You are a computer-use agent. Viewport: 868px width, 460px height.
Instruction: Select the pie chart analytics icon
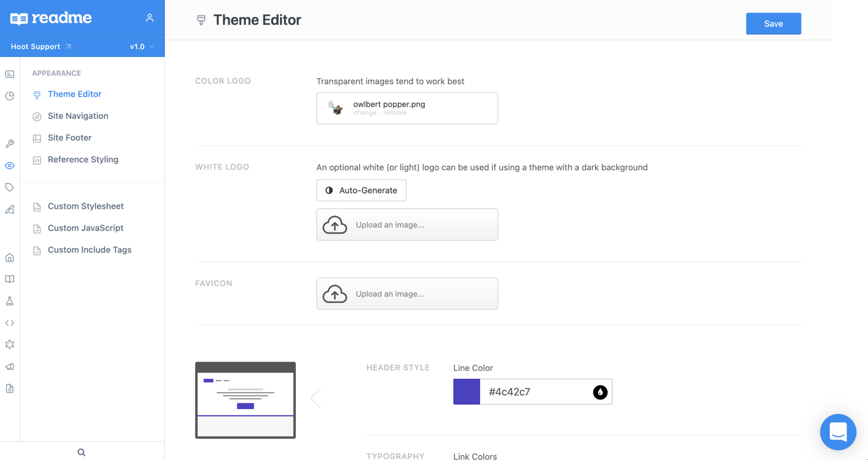click(x=10, y=96)
